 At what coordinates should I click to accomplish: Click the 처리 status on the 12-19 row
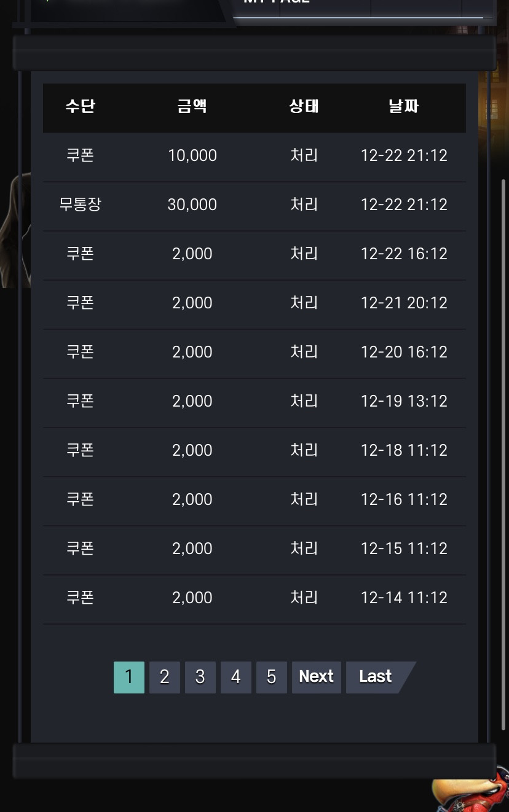pos(304,401)
